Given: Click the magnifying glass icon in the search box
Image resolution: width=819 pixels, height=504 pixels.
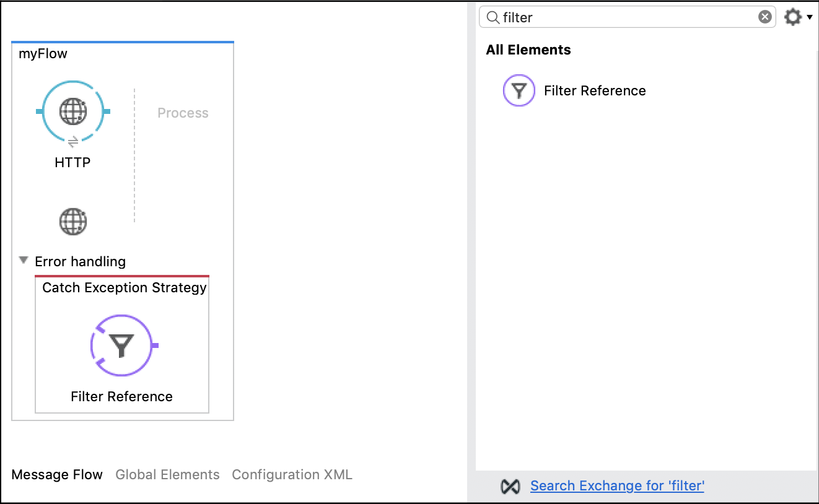Looking at the screenshot, I should 491,17.
